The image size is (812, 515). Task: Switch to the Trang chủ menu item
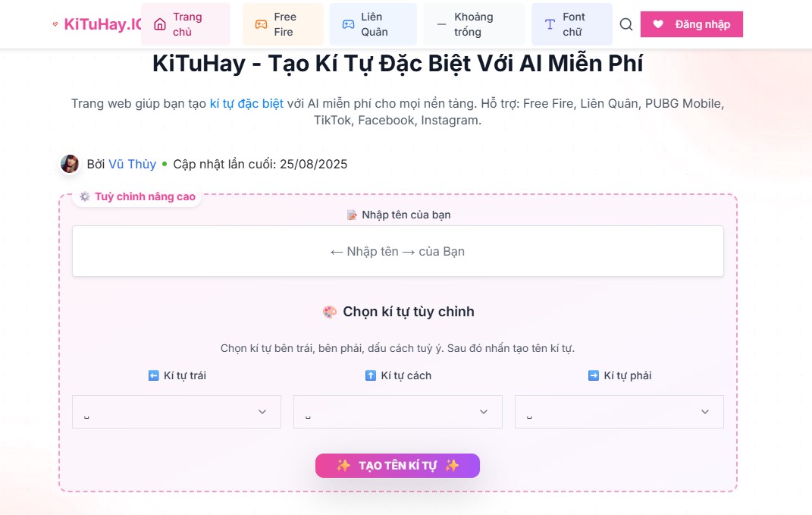pos(187,24)
